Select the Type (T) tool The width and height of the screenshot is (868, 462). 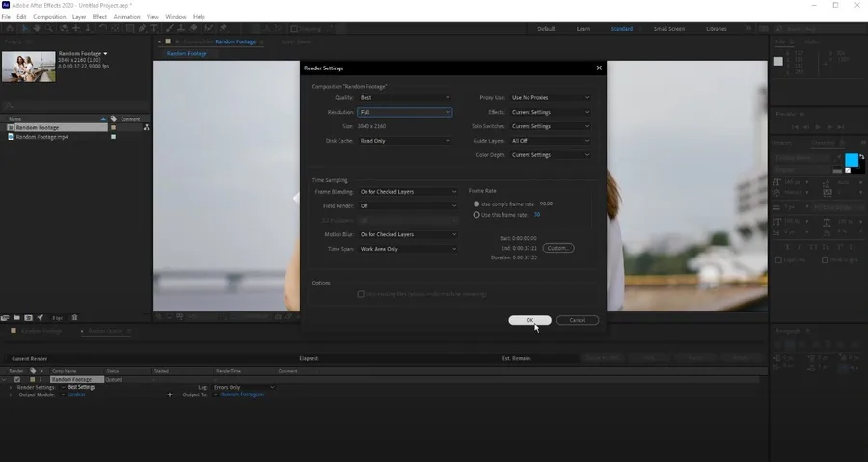click(x=154, y=28)
